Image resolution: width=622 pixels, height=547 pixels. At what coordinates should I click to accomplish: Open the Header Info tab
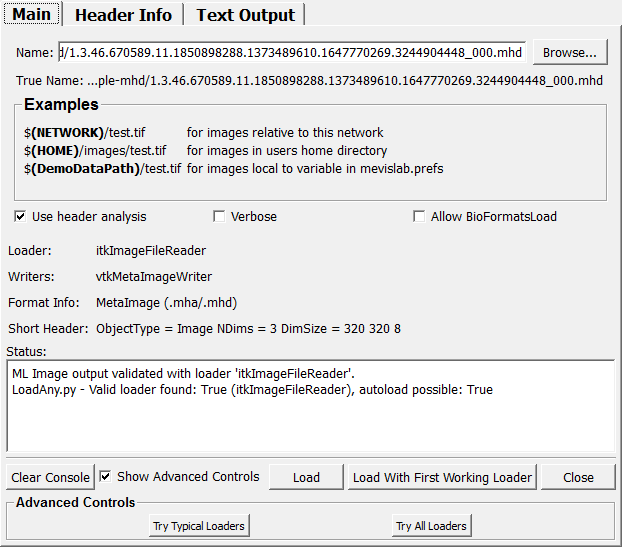point(123,15)
